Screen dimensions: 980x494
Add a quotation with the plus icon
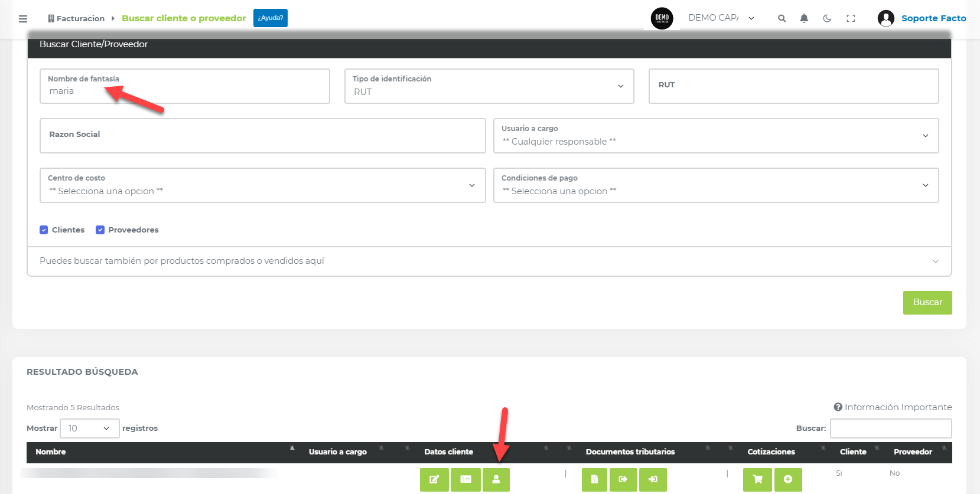788,479
